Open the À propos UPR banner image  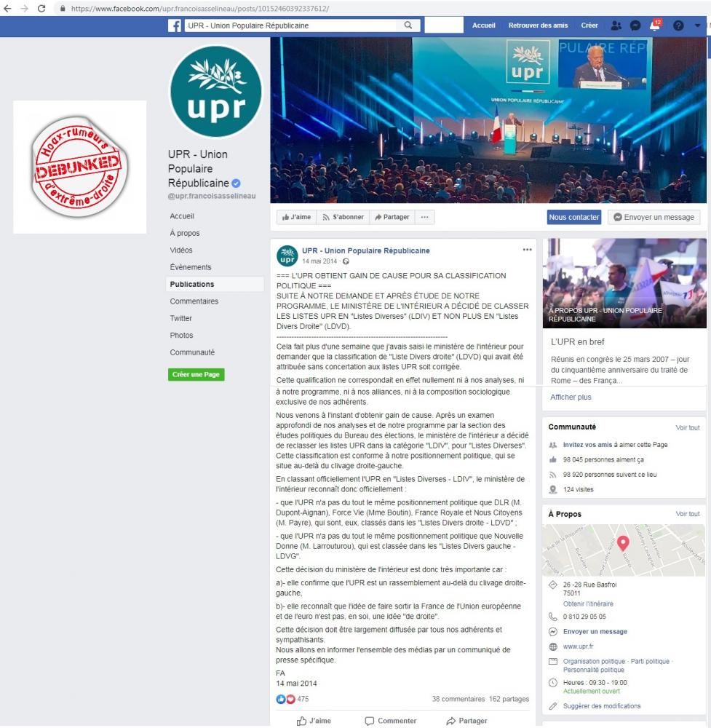click(624, 283)
